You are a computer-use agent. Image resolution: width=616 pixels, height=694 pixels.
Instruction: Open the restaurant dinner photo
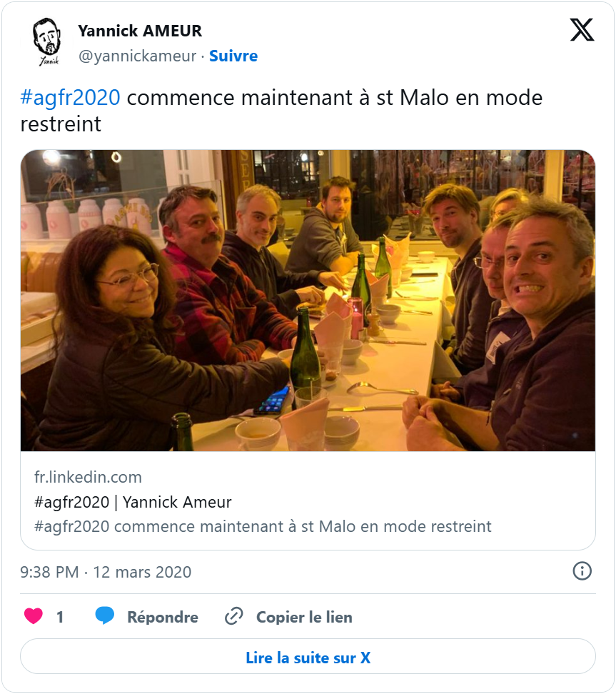tap(308, 301)
